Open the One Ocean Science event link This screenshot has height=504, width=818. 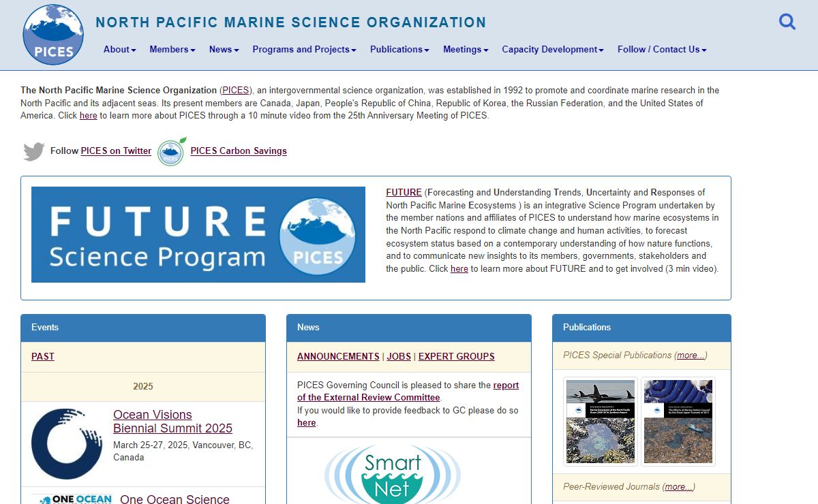click(x=175, y=499)
